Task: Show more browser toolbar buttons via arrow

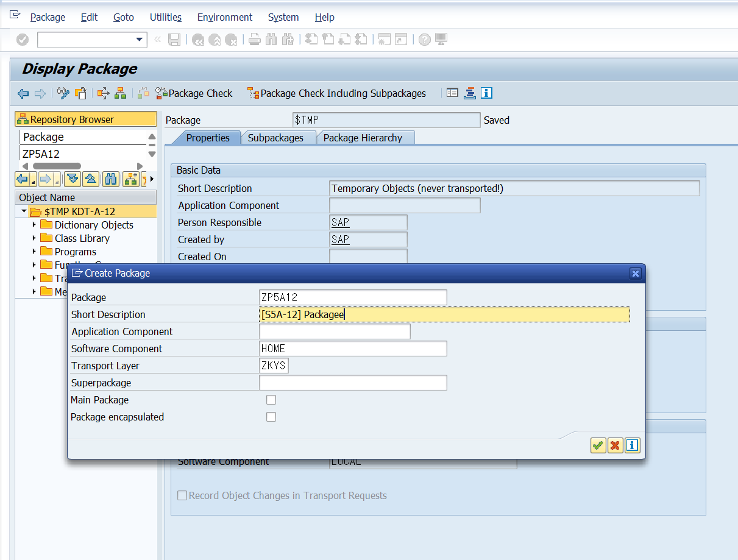Action: coord(152,179)
